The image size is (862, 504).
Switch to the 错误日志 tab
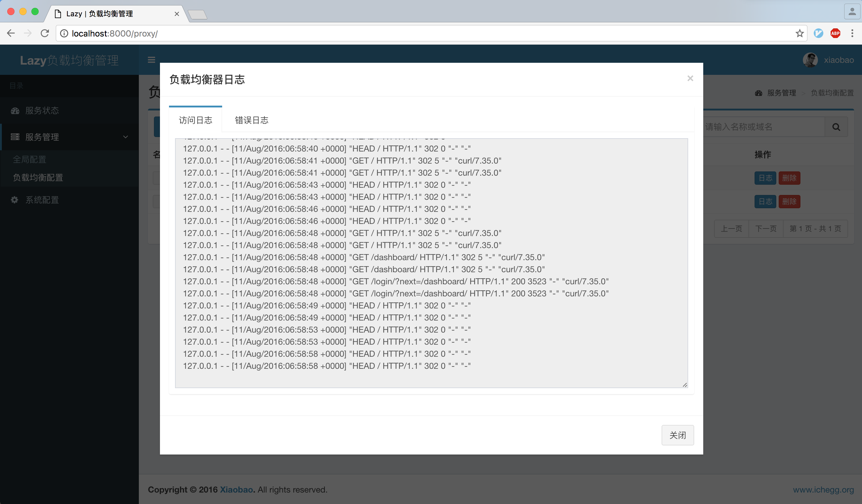point(251,120)
